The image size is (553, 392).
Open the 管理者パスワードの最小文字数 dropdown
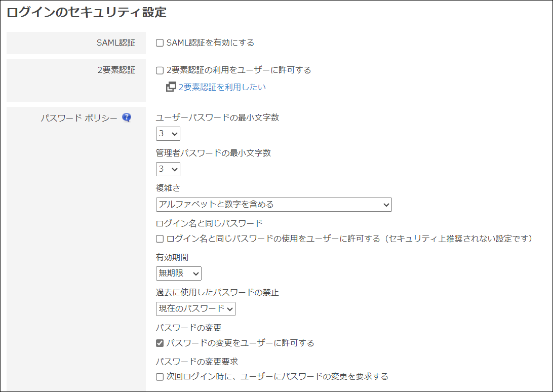168,169
